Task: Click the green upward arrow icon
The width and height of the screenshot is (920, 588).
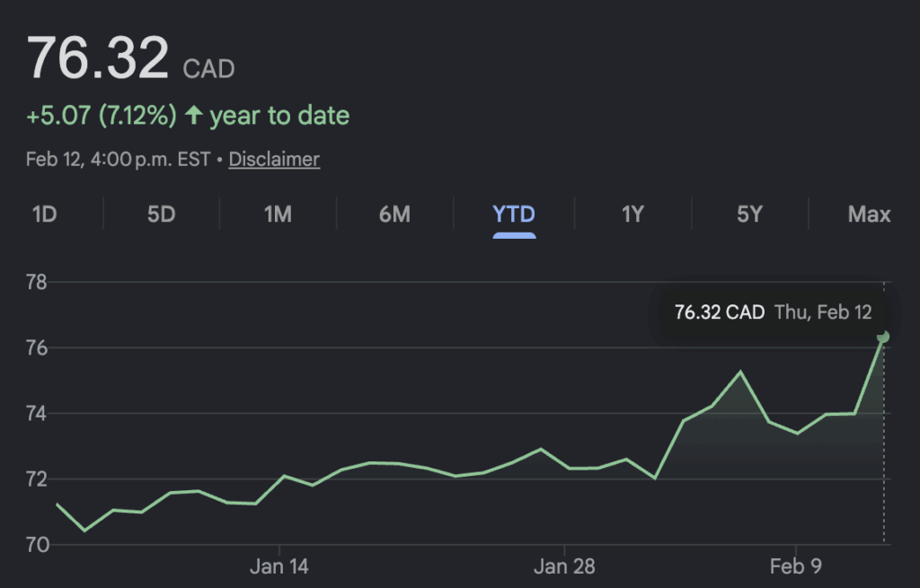Action: 193,116
